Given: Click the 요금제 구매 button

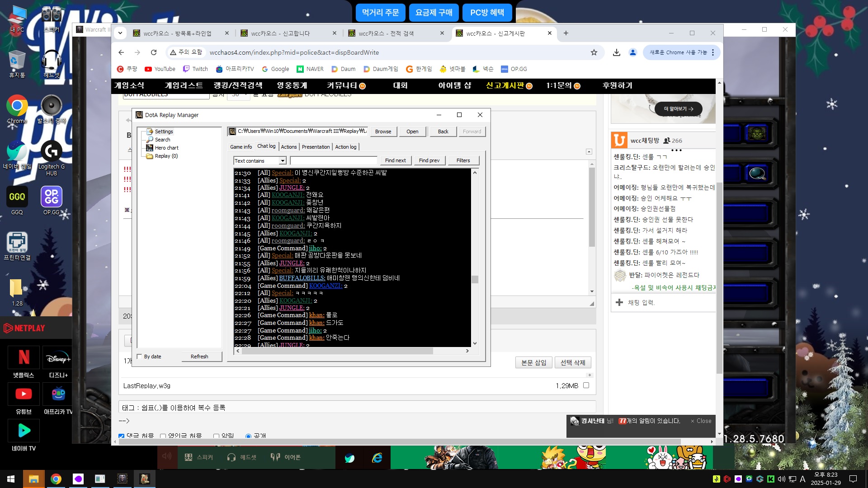Looking at the screenshot, I should click(434, 13).
